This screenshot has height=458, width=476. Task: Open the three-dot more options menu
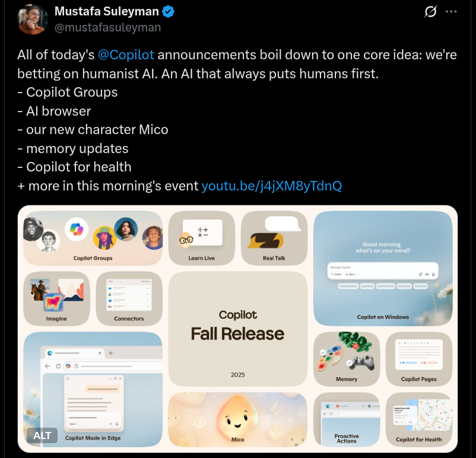pyautogui.click(x=451, y=11)
